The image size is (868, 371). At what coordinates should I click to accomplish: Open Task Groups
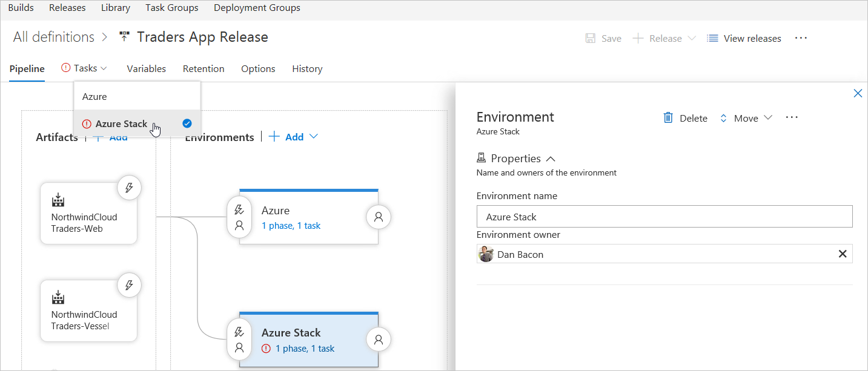point(171,8)
